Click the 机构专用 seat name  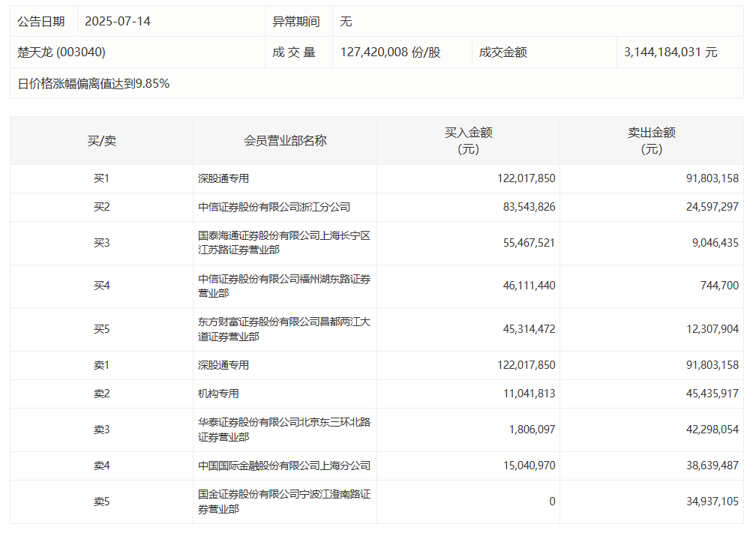click(x=218, y=394)
